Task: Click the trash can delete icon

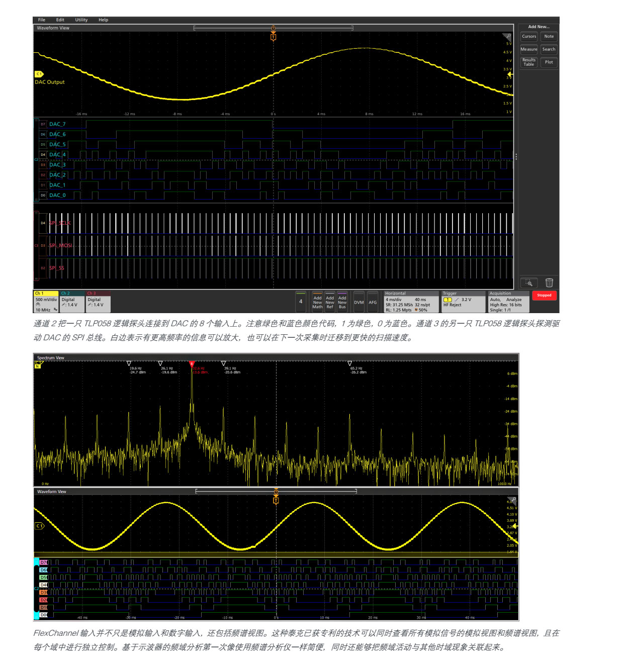Action: pyautogui.click(x=549, y=283)
